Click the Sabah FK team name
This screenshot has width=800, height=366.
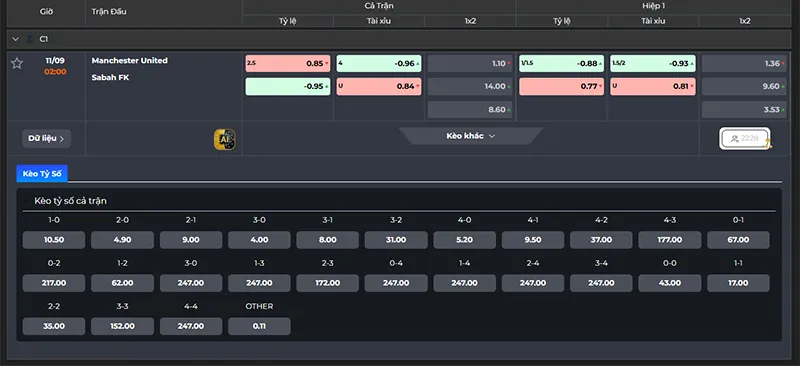tap(110, 78)
